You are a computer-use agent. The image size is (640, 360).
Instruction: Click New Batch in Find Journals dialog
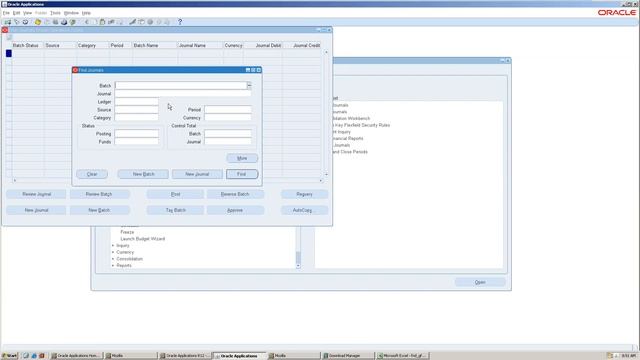[143, 174]
